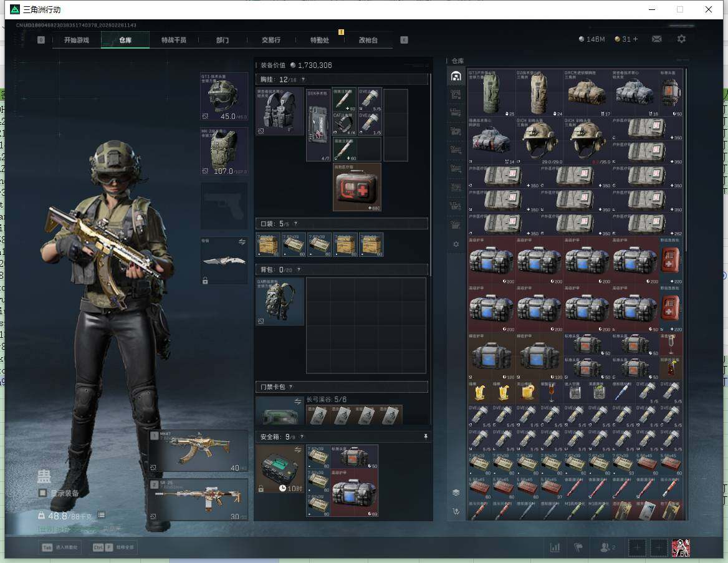Select the SR-25 secondary weapon slot

(x=198, y=500)
